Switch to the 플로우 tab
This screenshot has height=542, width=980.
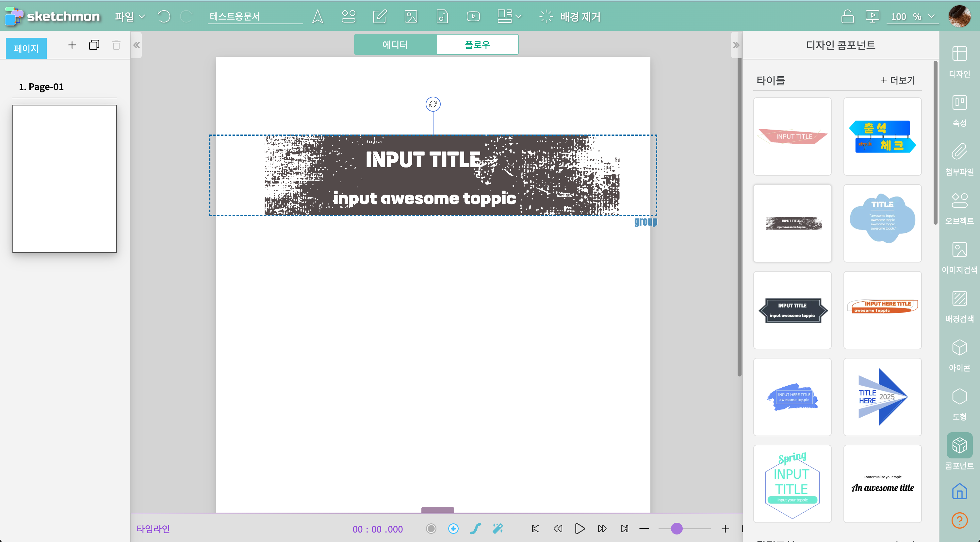477,44
